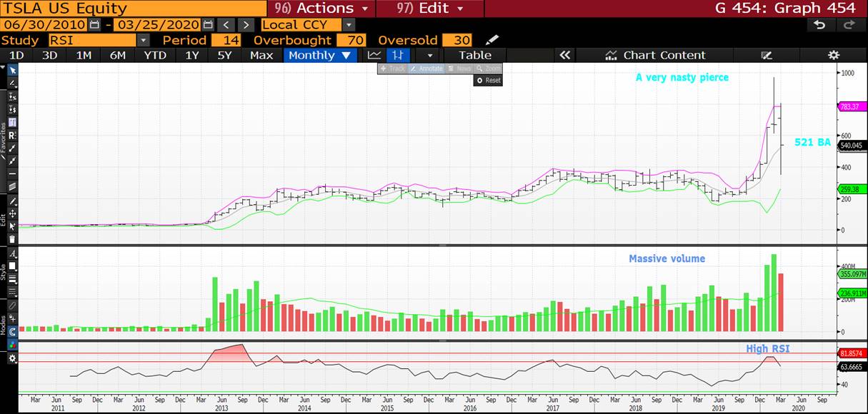Image resolution: width=868 pixels, height=414 pixels.
Task: Open the color palette mode icon
Action: pyautogui.click(x=12, y=345)
